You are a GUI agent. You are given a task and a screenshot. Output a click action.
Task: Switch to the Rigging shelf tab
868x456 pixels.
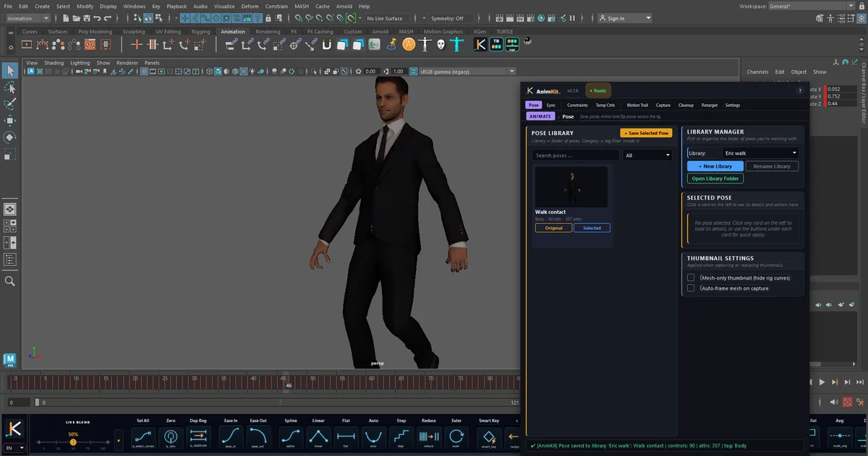[x=200, y=32]
